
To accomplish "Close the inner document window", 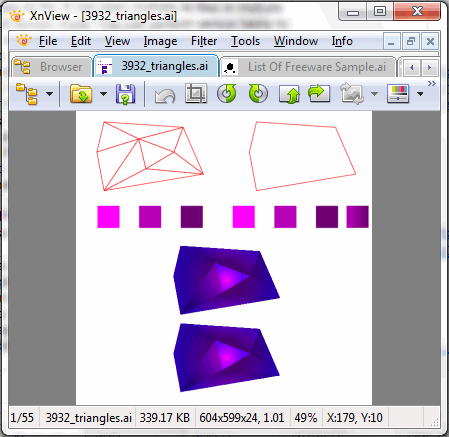I will [x=430, y=42].
